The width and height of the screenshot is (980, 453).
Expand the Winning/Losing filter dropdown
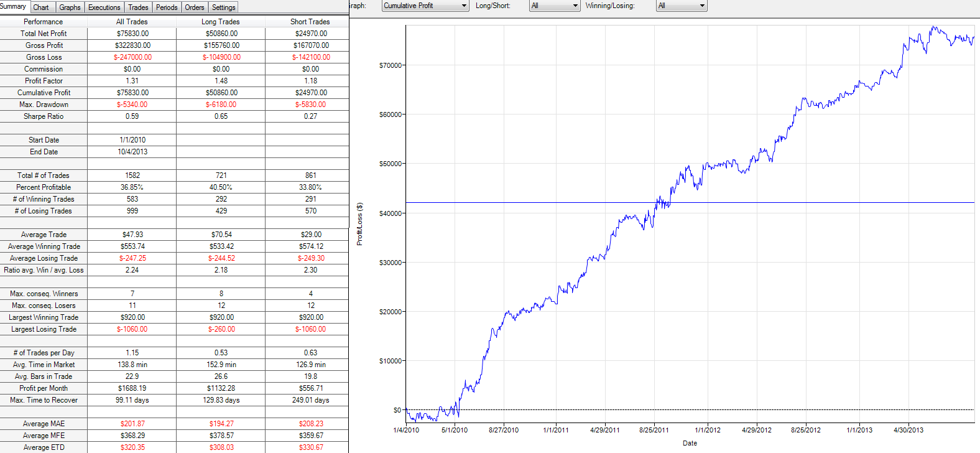682,6
